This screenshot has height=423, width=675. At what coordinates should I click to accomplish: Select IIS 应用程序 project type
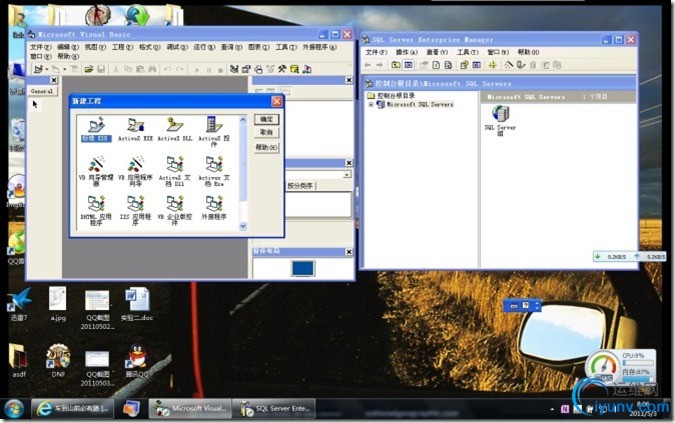[x=136, y=210]
